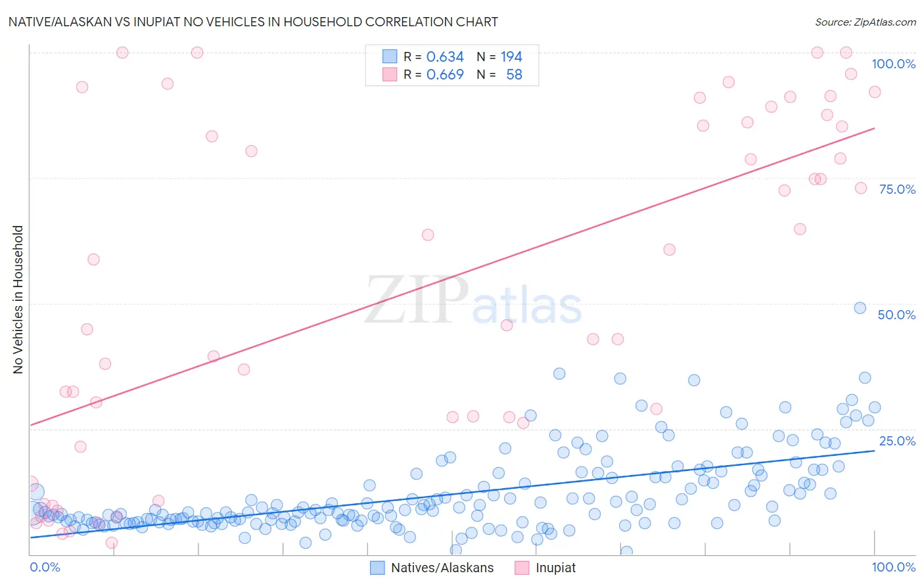Click the 100.0% y-axis tick label
This screenshot has width=924, height=586.
tap(893, 64)
